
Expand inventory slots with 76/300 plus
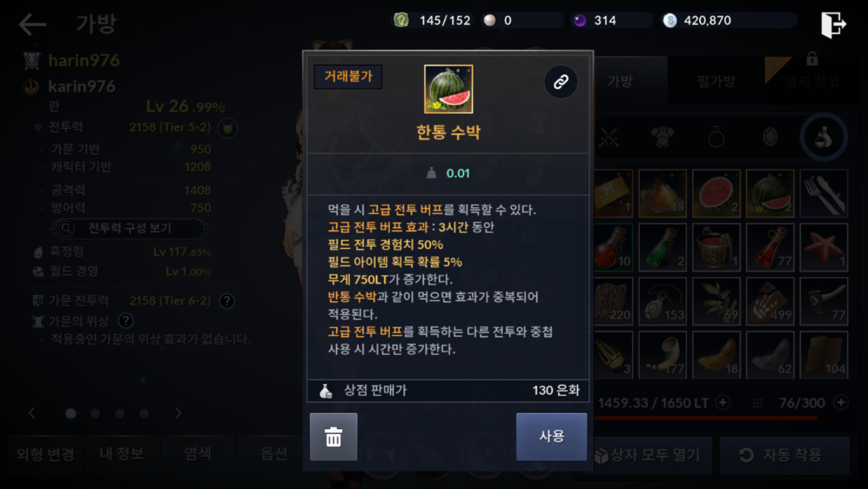(x=840, y=403)
